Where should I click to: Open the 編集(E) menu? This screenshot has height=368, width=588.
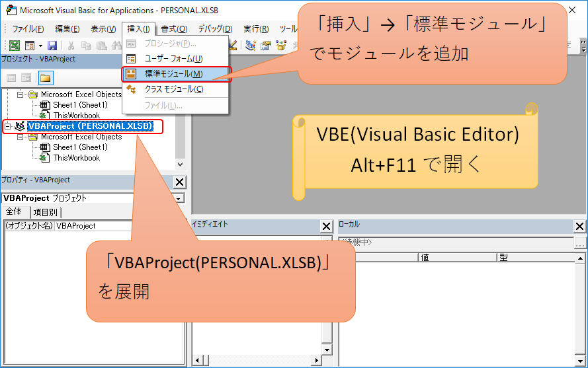tap(67, 29)
